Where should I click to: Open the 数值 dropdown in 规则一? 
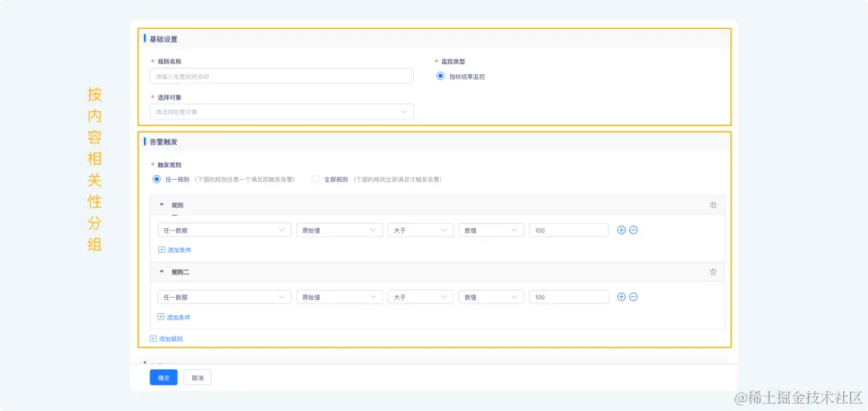click(491, 230)
